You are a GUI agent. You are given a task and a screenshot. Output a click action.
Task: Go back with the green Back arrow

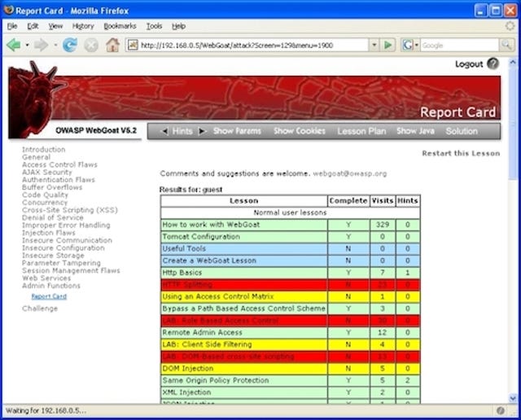(x=14, y=45)
